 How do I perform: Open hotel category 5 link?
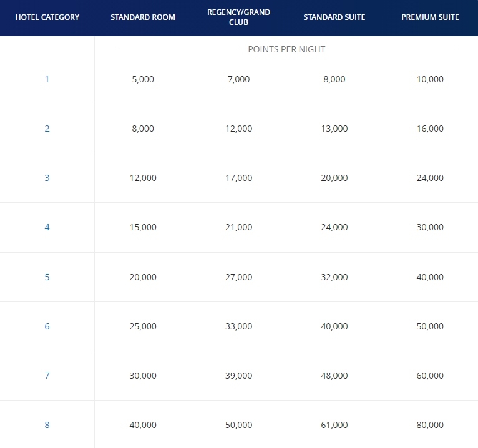pos(47,277)
